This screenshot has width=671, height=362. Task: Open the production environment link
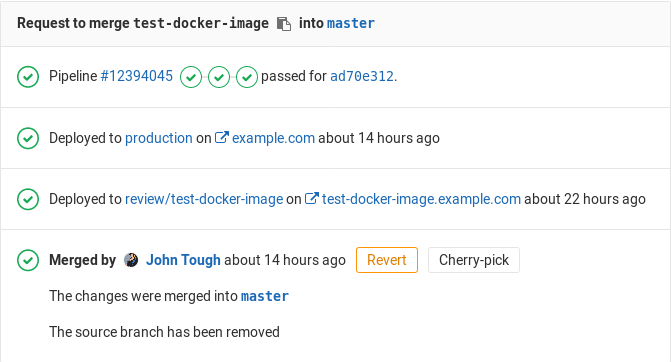tap(159, 138)
